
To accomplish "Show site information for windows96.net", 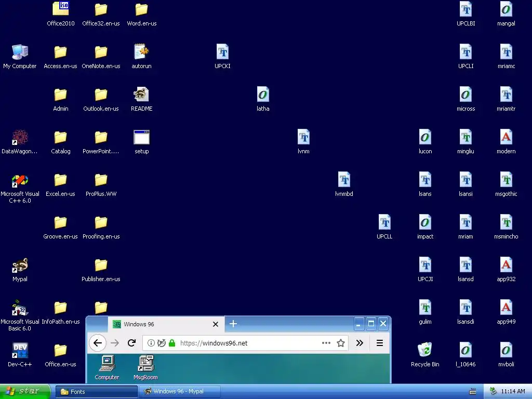I will click(x=151, y=343).
